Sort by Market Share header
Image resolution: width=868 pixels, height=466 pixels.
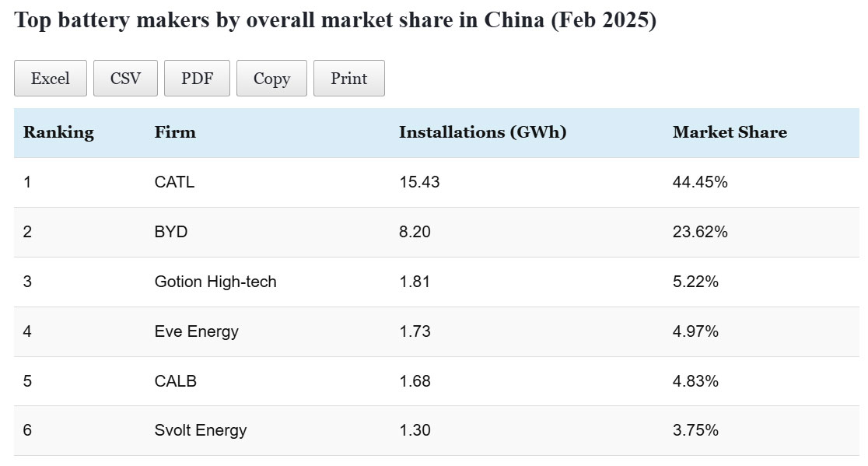click(x=730, y=132)
